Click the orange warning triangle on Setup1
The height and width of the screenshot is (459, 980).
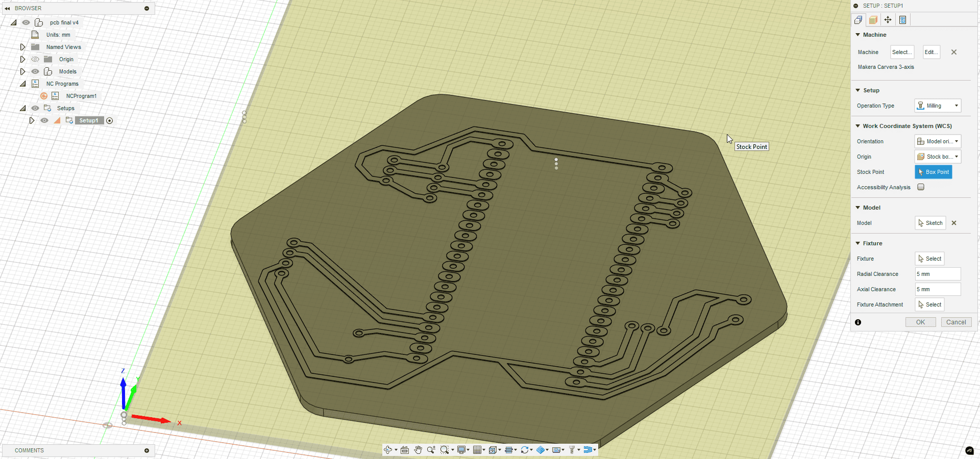(57, 120)
